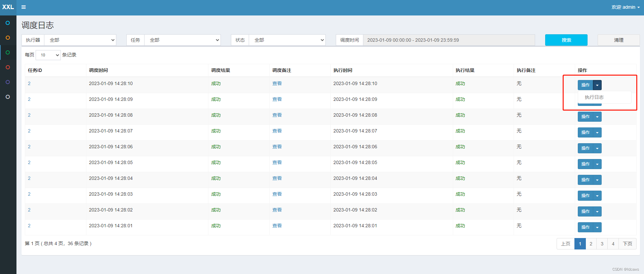This screenshot has width=644, height=274.
Task: Expand the 操作 caret in row 14:28:03
Action: pyautogui.click(x=597, y=196)
